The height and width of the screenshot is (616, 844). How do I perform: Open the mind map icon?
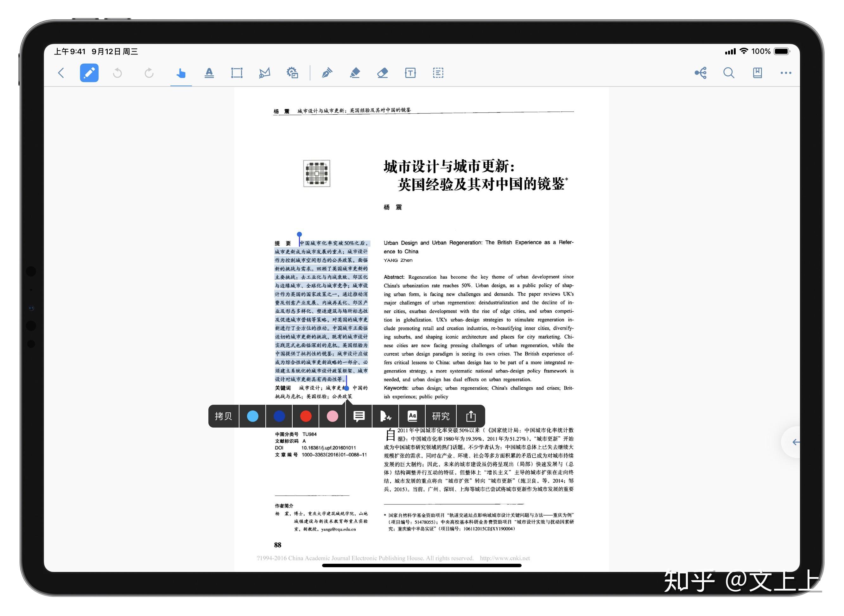point(701,73)
